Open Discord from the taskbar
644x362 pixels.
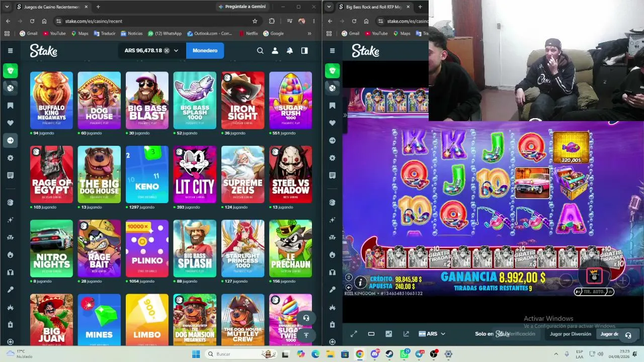[375, 354]
